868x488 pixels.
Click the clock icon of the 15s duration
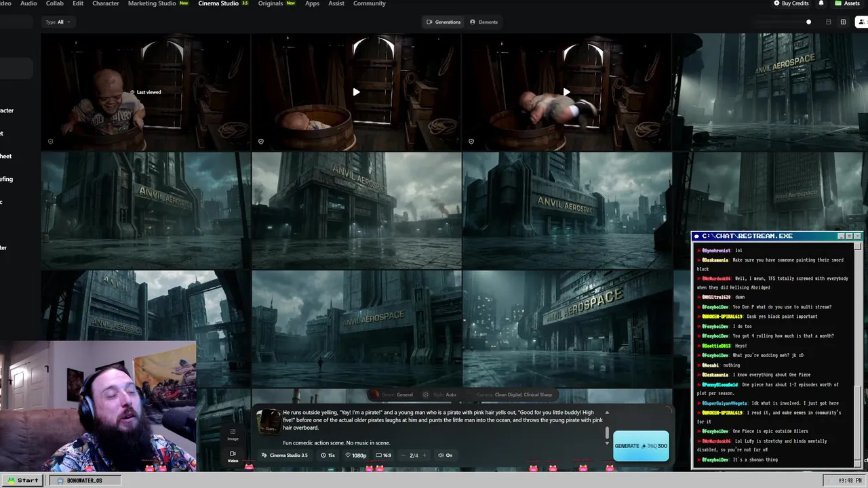tap(323, 455)
